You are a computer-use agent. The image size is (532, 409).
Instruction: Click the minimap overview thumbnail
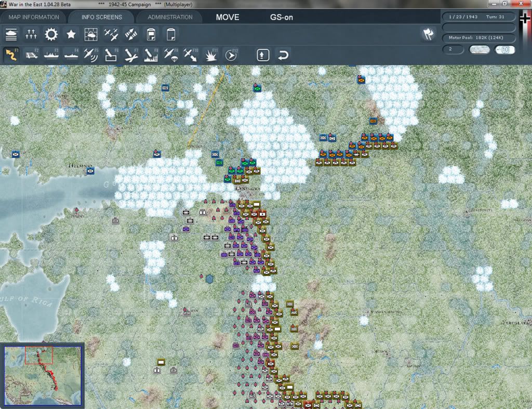pos(43,376)
